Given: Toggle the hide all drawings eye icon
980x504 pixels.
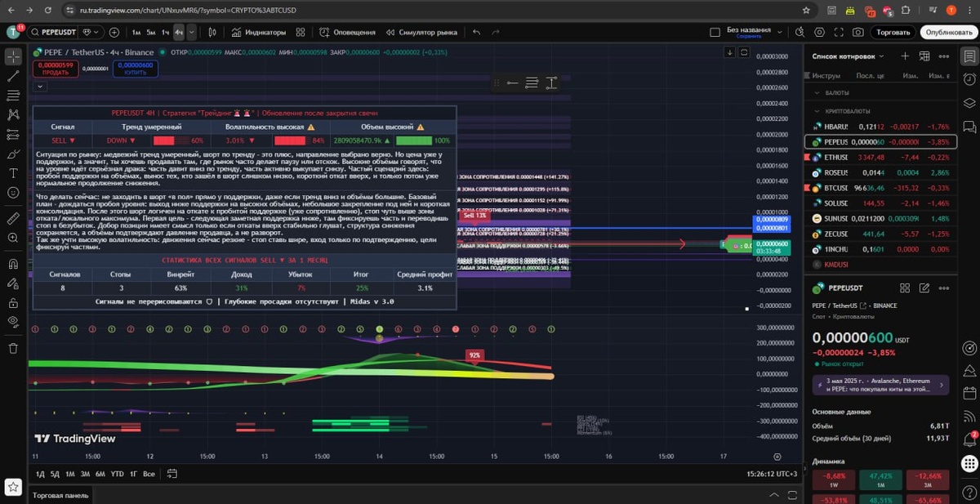Looking at the screenshot, I should pos(13,322).
